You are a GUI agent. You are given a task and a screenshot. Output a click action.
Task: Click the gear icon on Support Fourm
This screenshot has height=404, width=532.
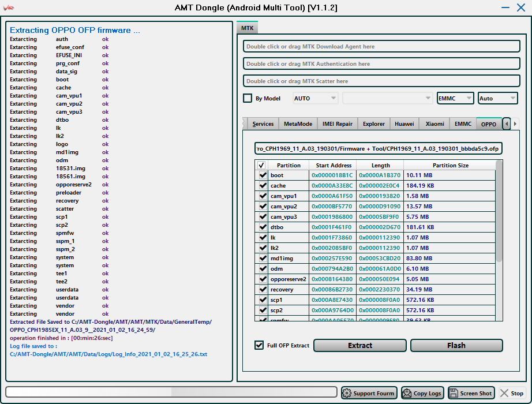click(346, 393)
